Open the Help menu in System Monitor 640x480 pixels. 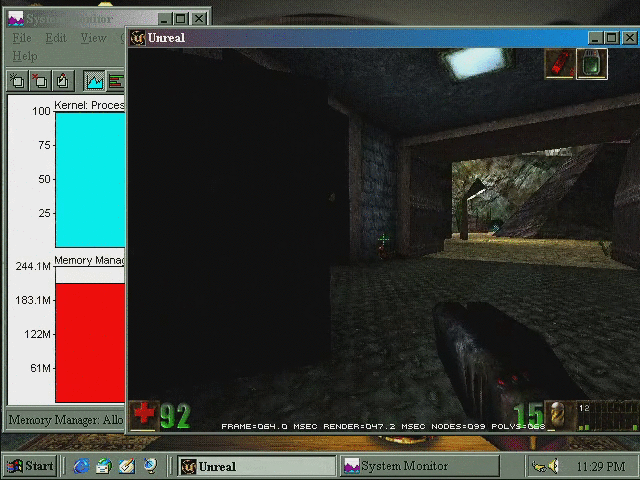tap(24, 56)
